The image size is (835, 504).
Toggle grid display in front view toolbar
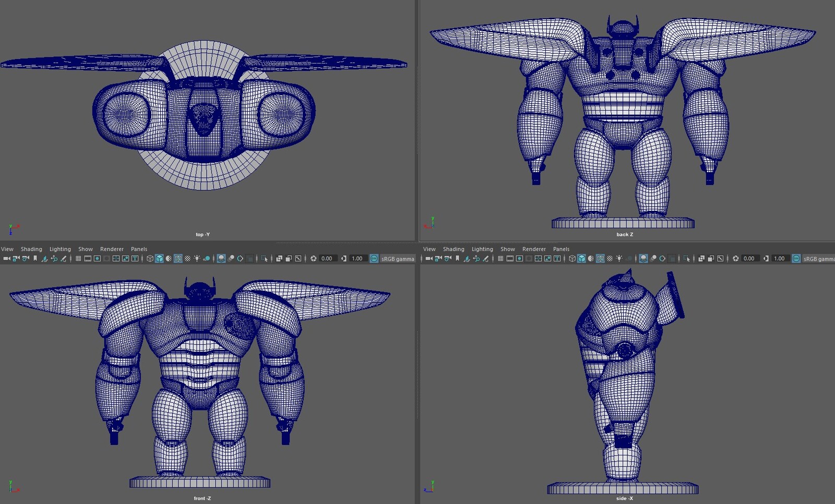point(78,258)
